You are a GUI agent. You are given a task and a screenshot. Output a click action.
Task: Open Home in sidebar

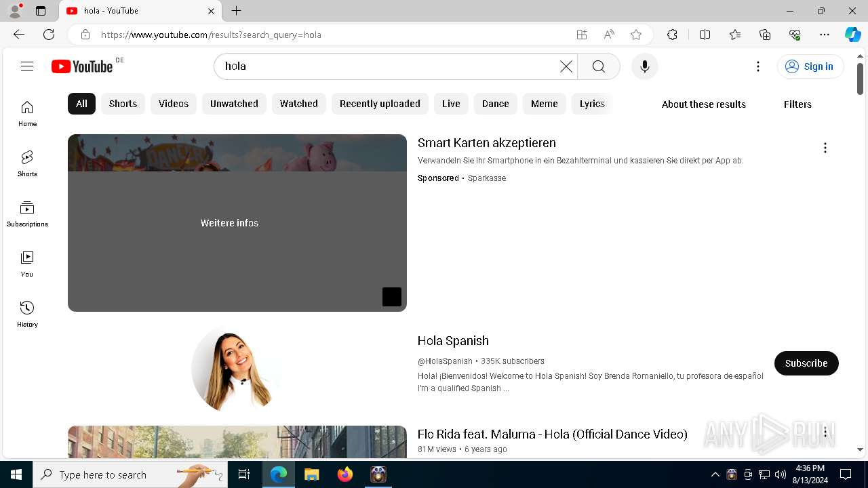27,114
